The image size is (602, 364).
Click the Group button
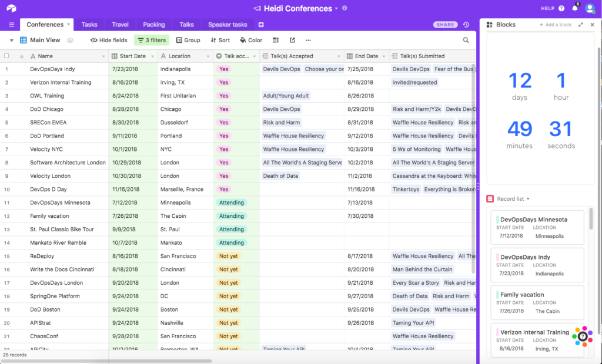(x=188, y=41)
